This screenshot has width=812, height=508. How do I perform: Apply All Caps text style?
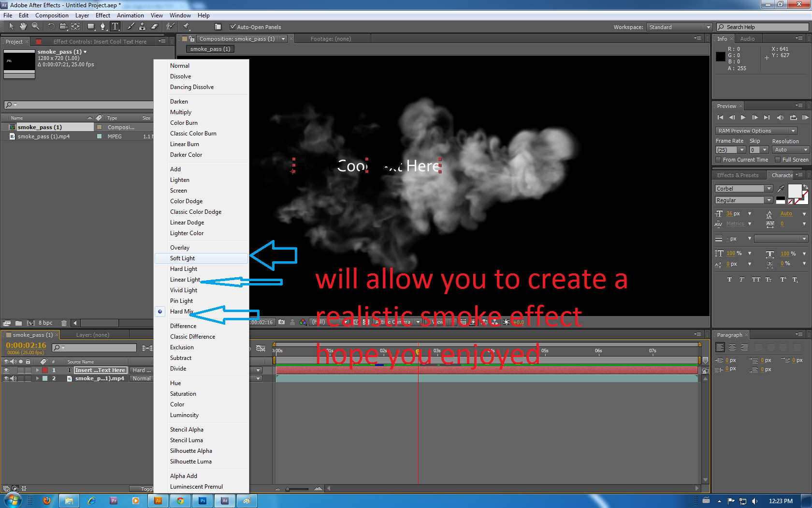[x=755, y=280]
